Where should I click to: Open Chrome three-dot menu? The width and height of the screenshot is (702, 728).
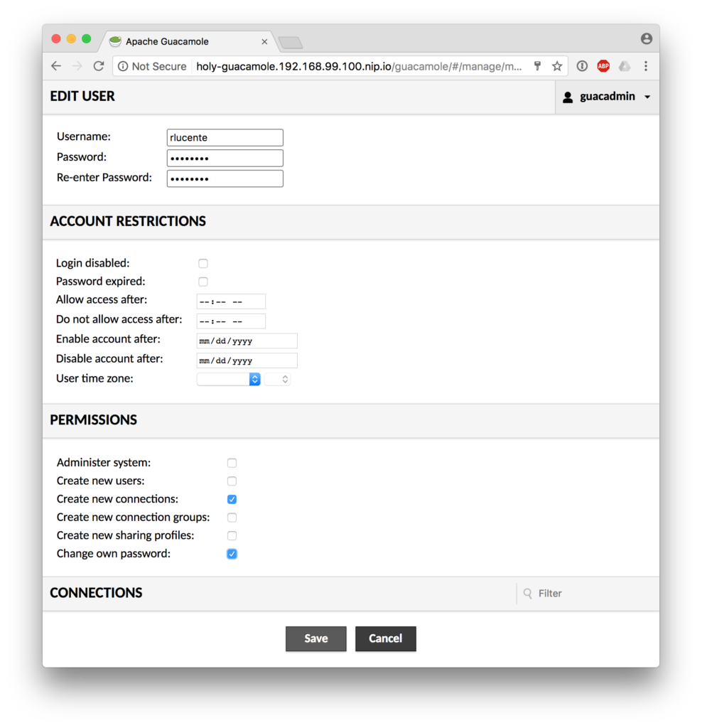pos(646,66)
